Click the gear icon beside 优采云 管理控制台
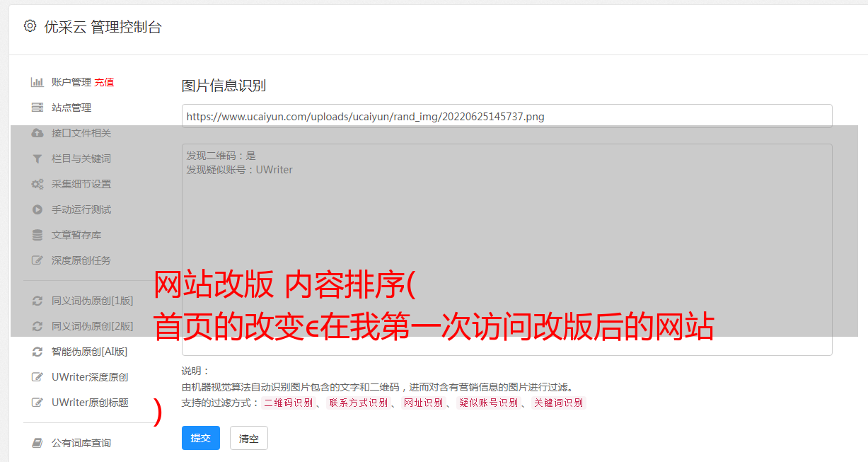This screenshot has width=868, height=462. click(30, 26)
